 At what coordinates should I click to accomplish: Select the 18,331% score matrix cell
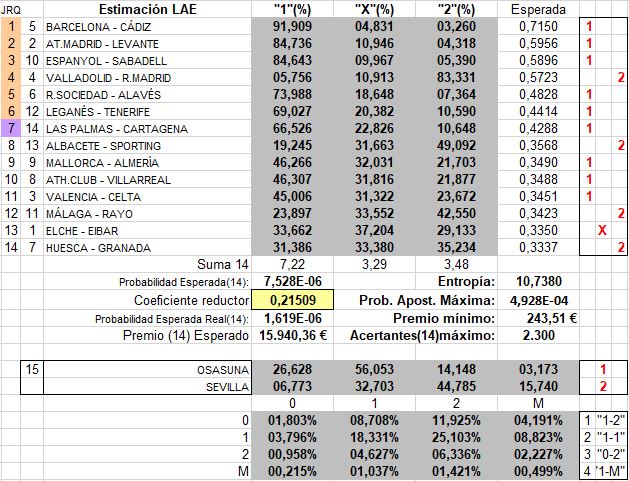coord(374,437)
